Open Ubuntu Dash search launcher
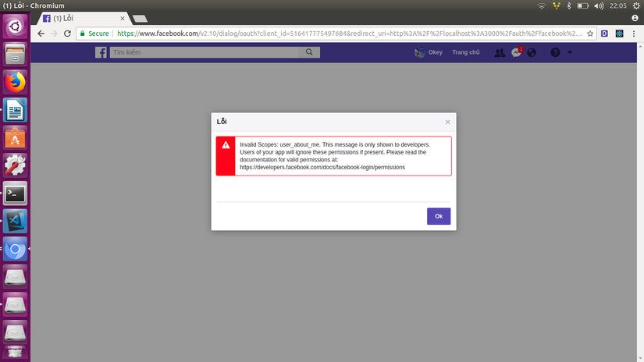The width and height of the screenshot is (644, 362). pos(15,27)
